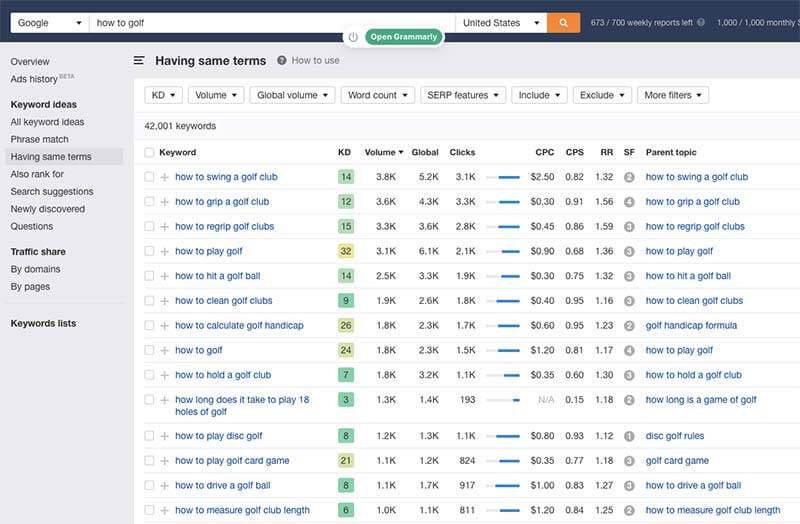The image size is (800, 524).
Task: Tick the select-all checkbox in Keyword header
Action: pyautogui.click(x=149, y=153)
